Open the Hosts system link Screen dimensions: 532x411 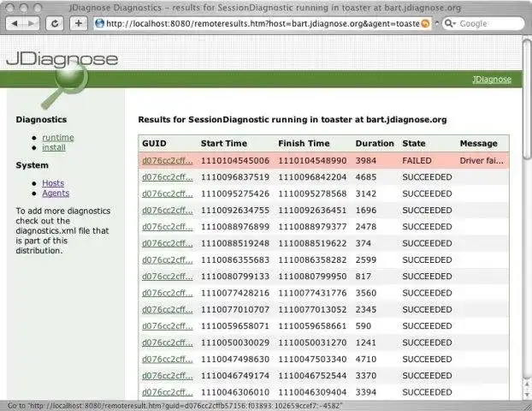click(53, 183)
